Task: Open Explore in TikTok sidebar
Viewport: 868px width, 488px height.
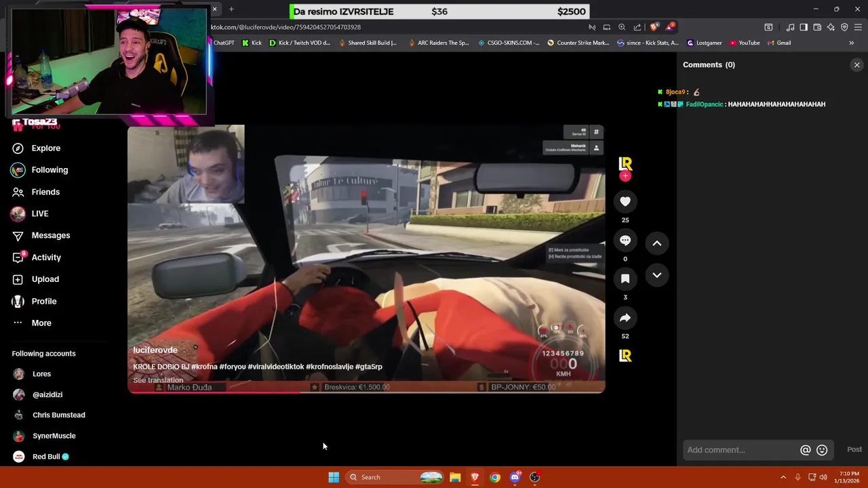Action: (46, 148)
